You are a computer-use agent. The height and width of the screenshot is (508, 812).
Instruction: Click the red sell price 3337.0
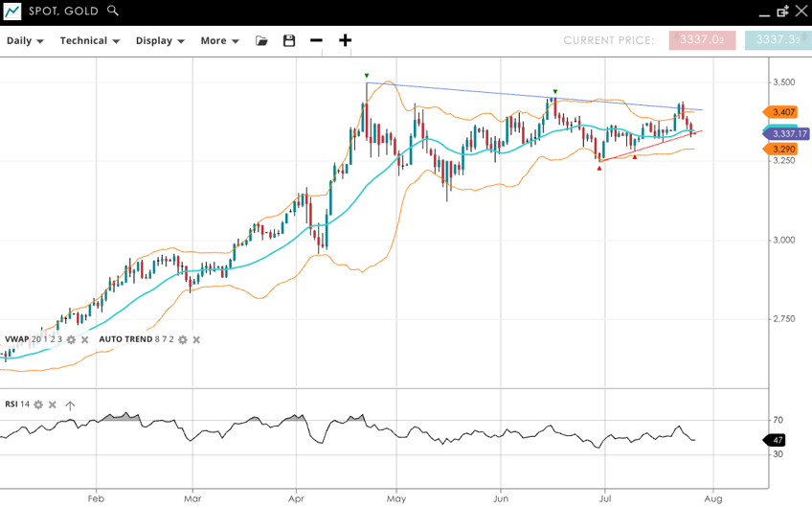click(x=702, y=40)
